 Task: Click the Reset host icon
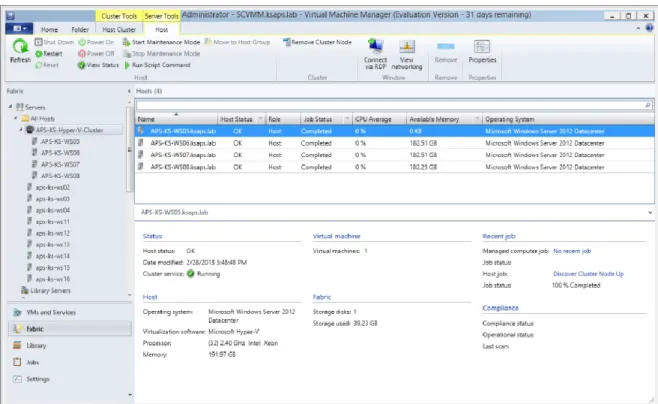[x=38, y=65]
